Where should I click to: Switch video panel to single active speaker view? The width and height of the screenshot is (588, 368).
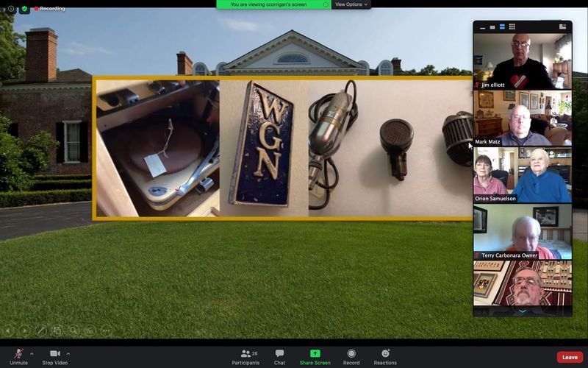coord(492,27)
